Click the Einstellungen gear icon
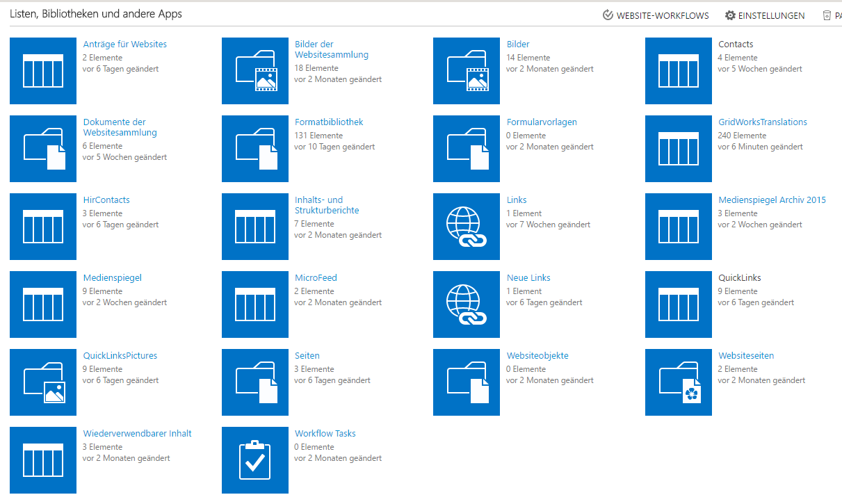The image size is (842, 504). click(729, 15)
